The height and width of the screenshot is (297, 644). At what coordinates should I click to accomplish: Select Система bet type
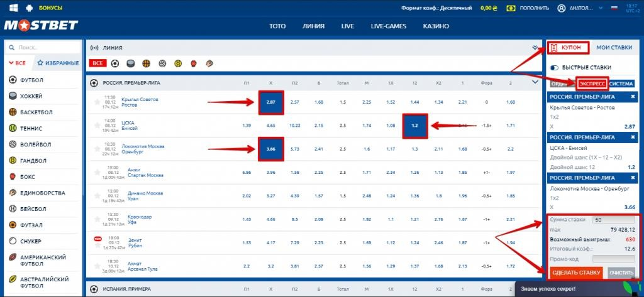(621, 84)
